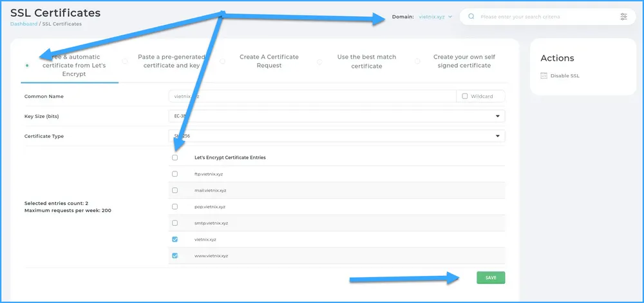
Task: Click the Disable SSL icon
Action: [544, 75]
